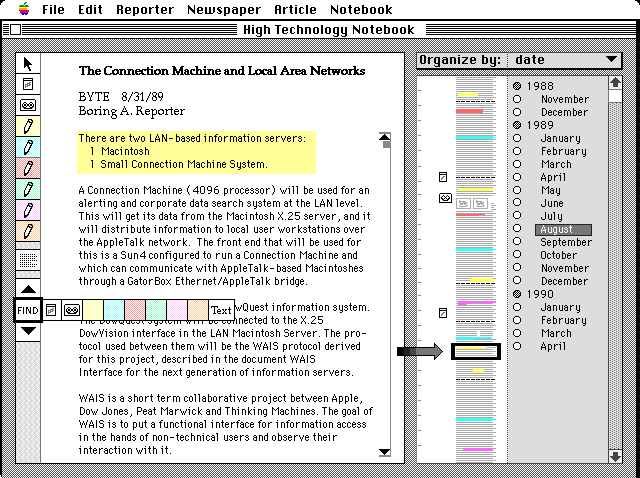640x478 pixels.
Task: Click article scrollbar down arrow
Action: coord(384,451)
